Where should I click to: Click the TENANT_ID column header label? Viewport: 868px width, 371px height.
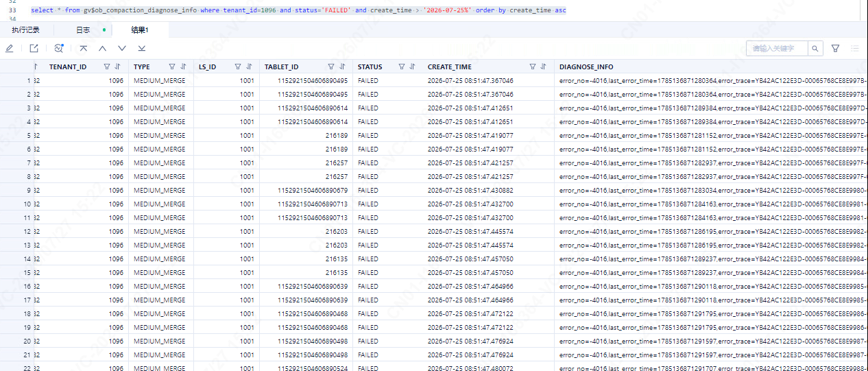coord(68,67)
